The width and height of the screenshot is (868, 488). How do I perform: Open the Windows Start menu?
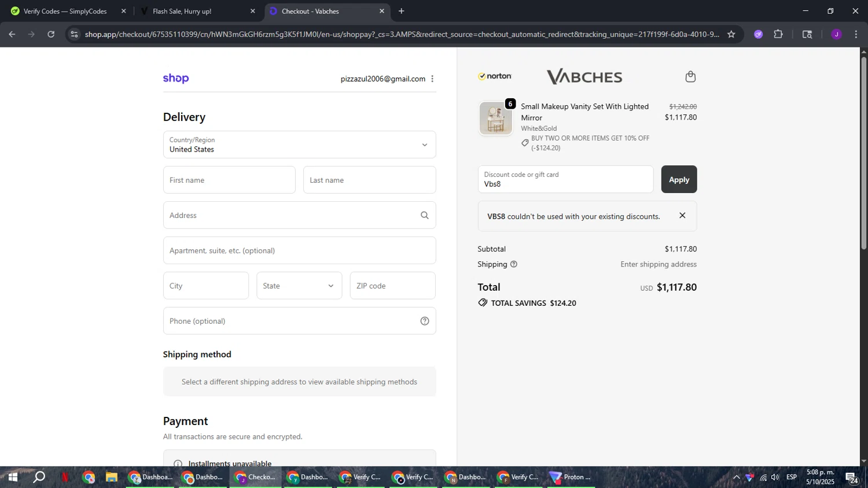coord(12,478)
